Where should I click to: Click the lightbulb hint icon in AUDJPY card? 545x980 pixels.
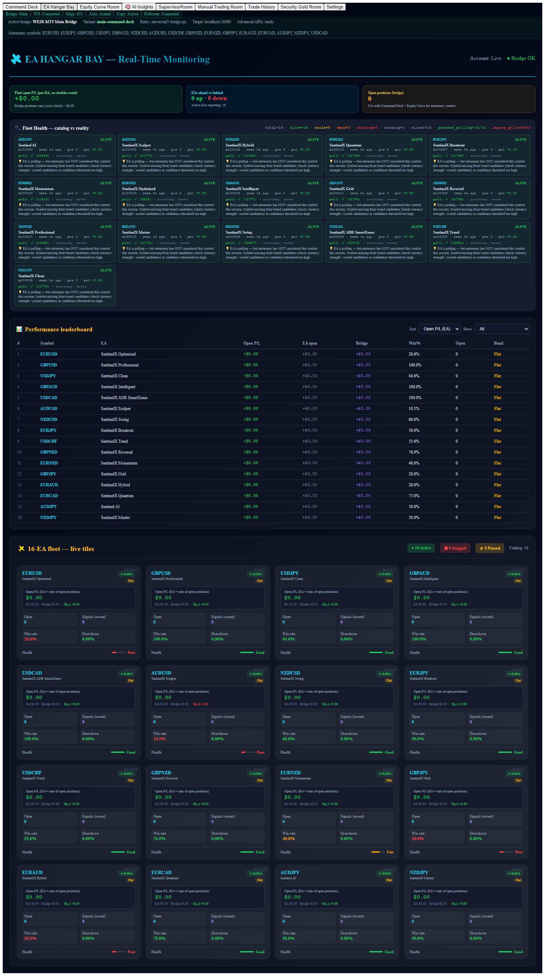[x=20, y=161]
